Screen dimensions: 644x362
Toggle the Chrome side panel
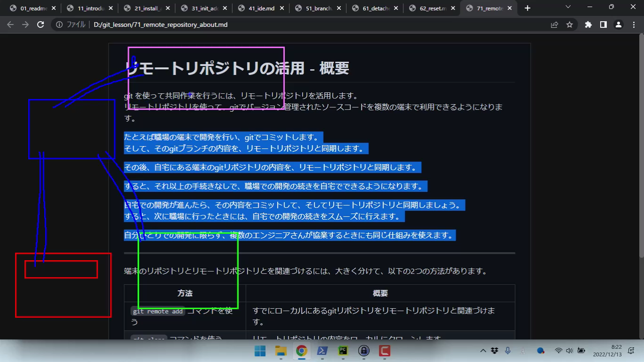click(604, 25)
